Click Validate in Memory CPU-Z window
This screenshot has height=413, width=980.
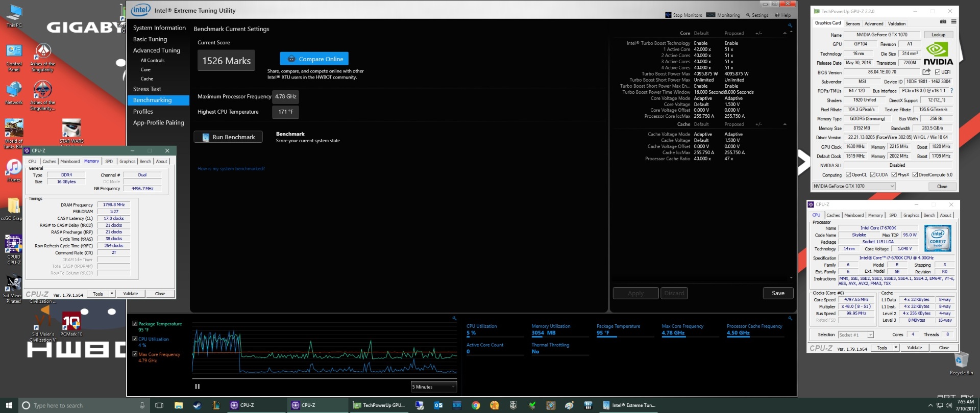(x=131, y=293)
